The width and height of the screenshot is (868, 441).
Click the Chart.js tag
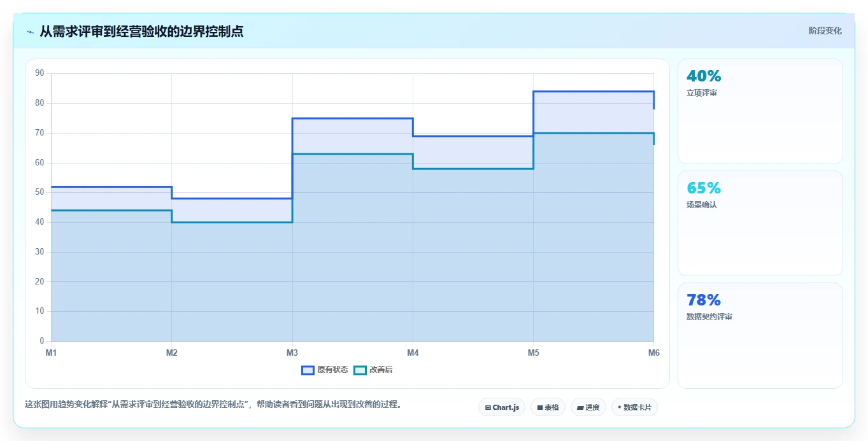[x=502, y=407]
